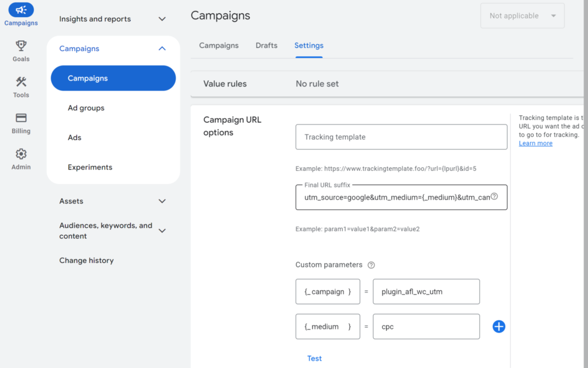Open the Campaigns megaphone icon in left rail
The height and width of the screenshot is (368, 588).
pos(21,10)
